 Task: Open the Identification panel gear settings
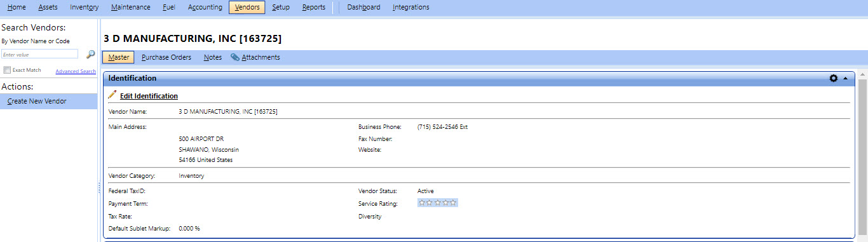(x=834, y=78)
